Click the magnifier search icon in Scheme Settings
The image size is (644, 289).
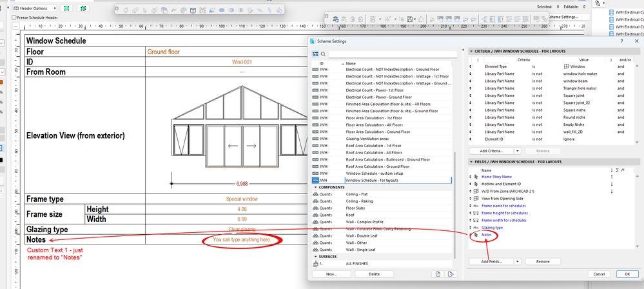pos(324,54)
